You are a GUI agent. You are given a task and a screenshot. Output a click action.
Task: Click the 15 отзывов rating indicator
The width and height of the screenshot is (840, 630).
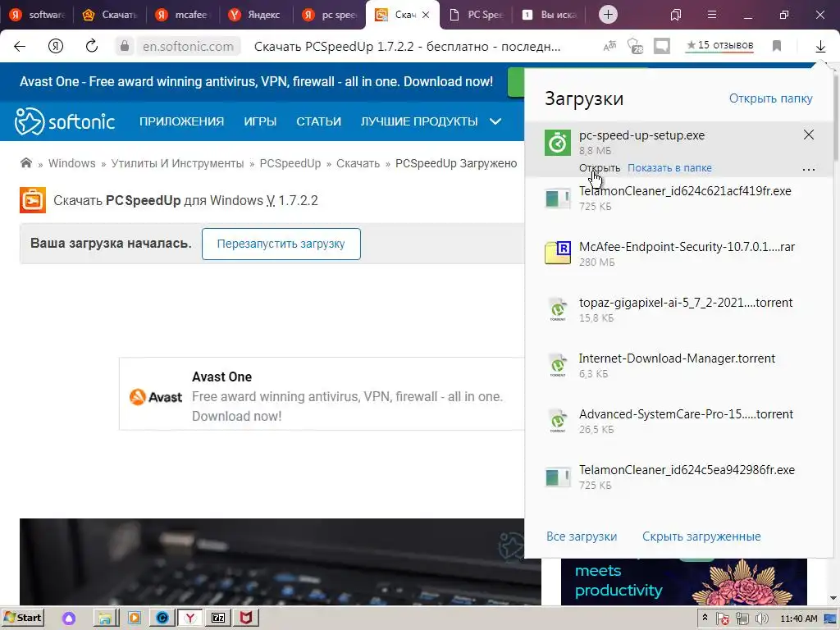tap(720, 46)
